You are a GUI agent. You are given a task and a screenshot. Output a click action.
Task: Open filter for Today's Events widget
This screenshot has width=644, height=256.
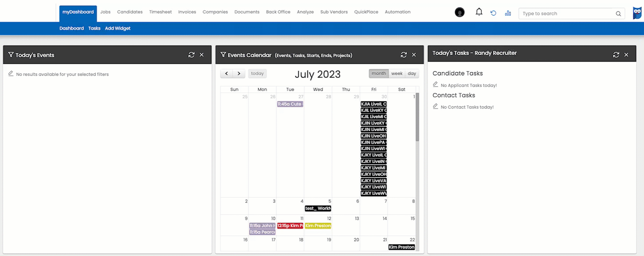click(11, 55)
